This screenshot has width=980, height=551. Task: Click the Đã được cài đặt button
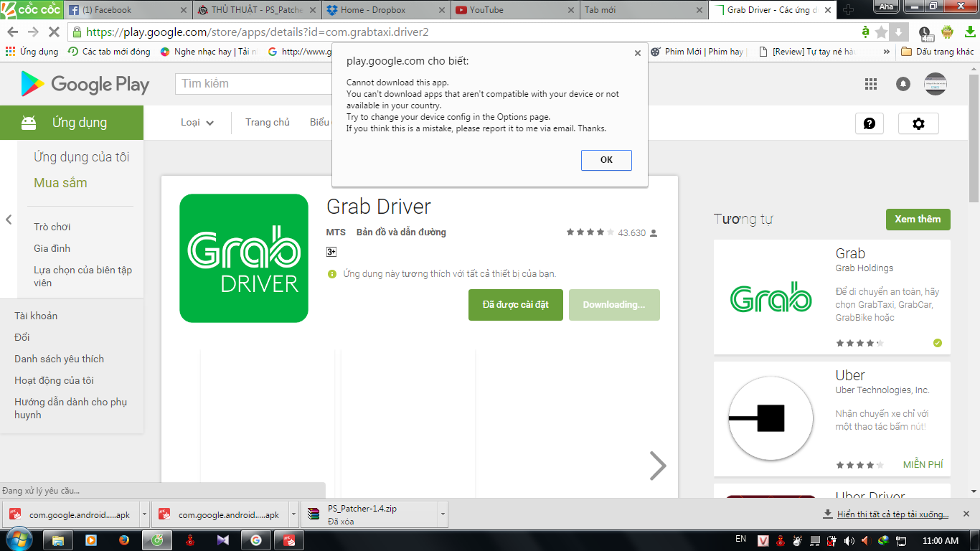[516, 305]
